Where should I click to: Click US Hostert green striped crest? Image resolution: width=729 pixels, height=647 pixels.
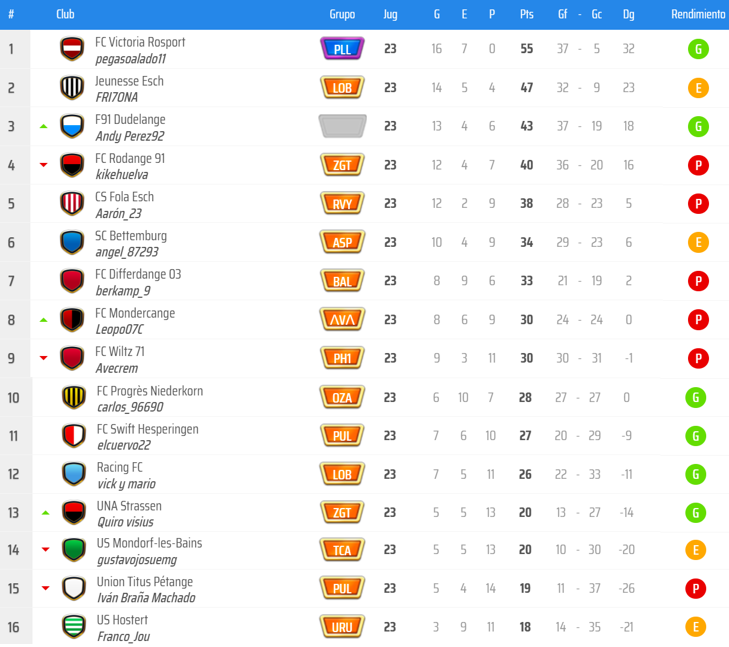(x=74, y=627)
